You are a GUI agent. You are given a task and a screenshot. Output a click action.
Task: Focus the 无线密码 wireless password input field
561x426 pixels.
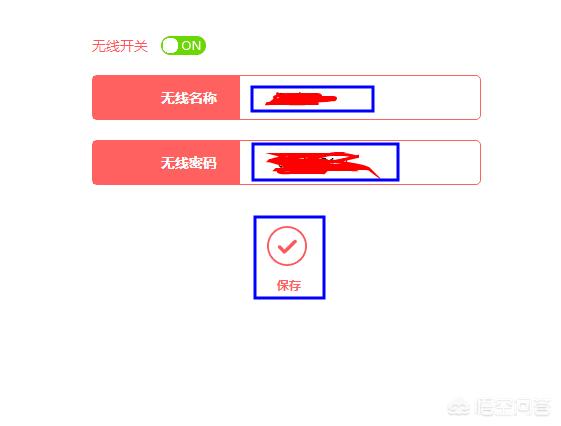[360, 163]
